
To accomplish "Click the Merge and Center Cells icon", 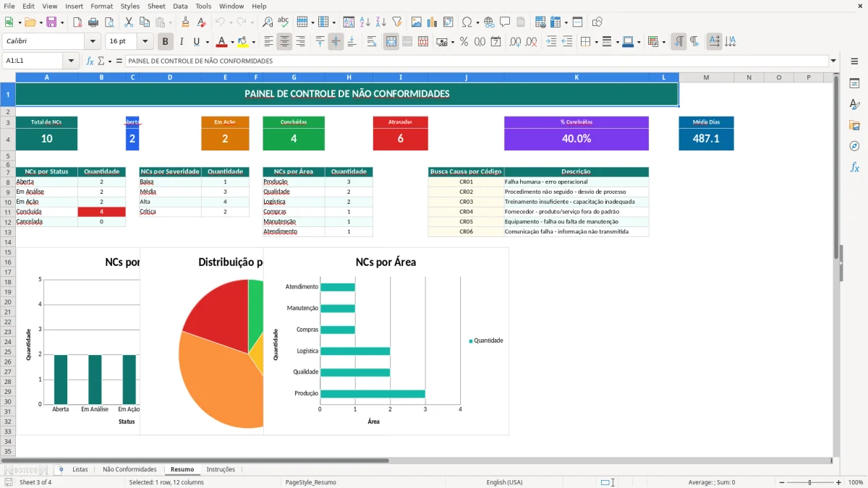I will (391, 42).
